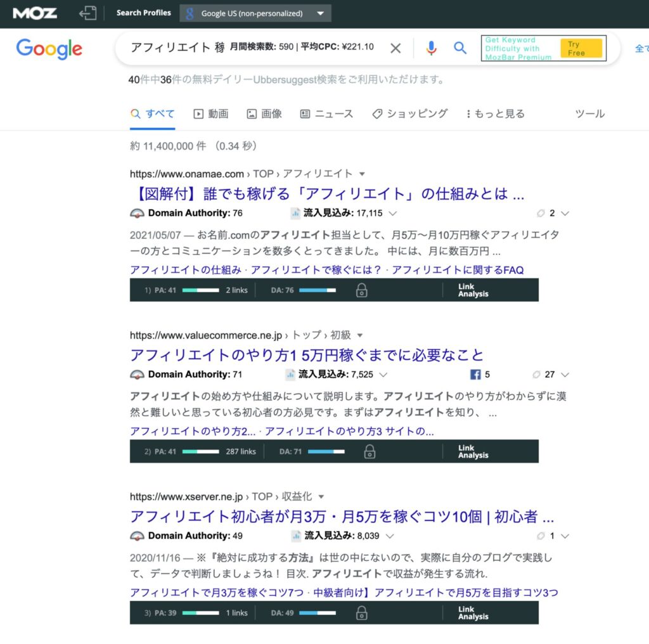
Task: Expand the chevron next to backlink count 2
Action: click(x=565, y=214)
